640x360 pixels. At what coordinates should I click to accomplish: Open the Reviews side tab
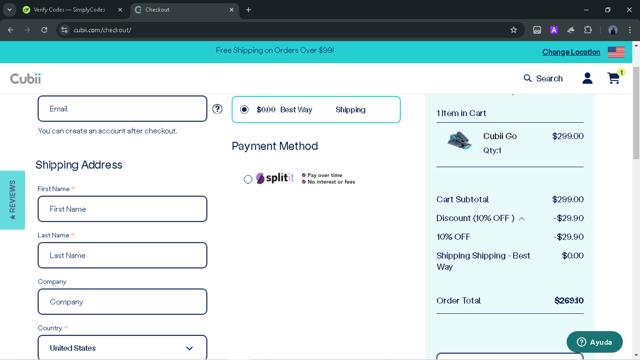[x=12, y=200]
